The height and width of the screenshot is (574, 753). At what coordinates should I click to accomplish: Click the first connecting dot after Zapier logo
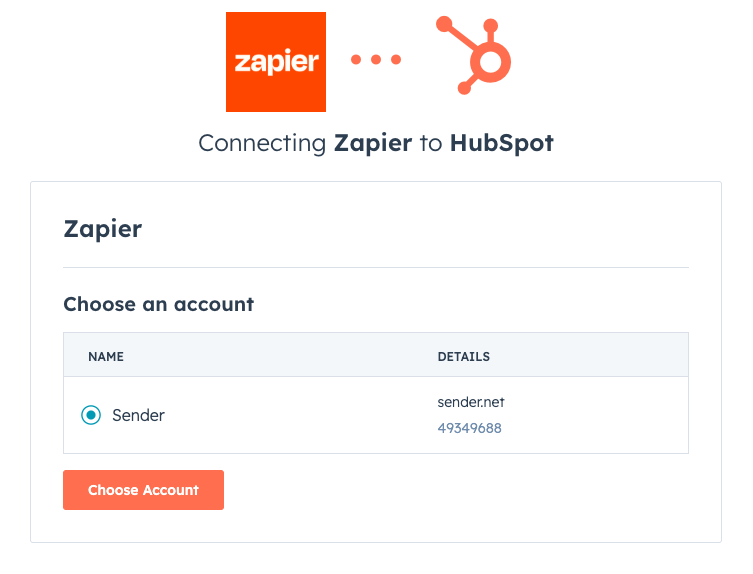coord(356,60)
